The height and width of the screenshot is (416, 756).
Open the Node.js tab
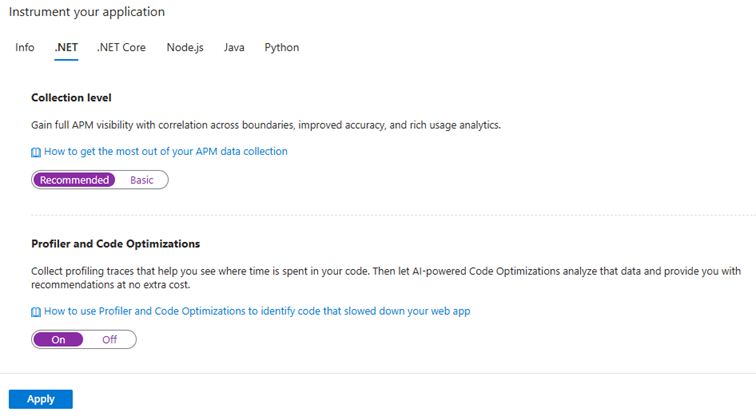point(185,47)
